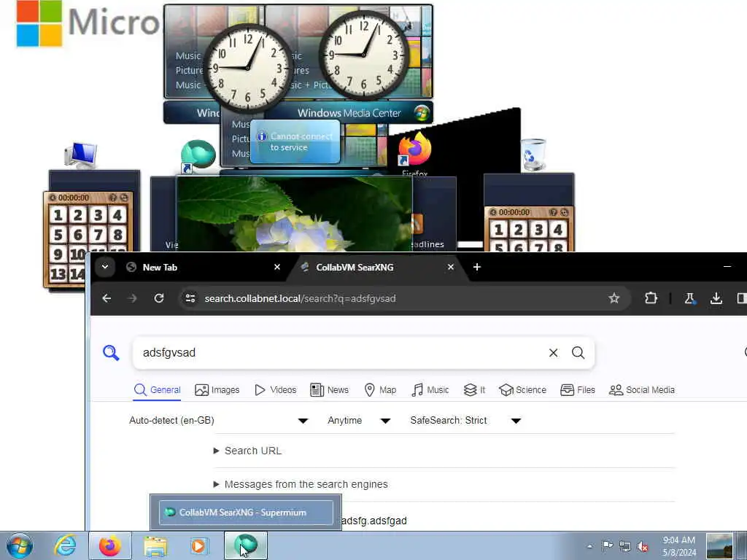The height and width of the screenshot is (560, 747).
Task: Click tile 6 in left puzzle gadget
Action: pyautogui.click(x=77, y=234)
